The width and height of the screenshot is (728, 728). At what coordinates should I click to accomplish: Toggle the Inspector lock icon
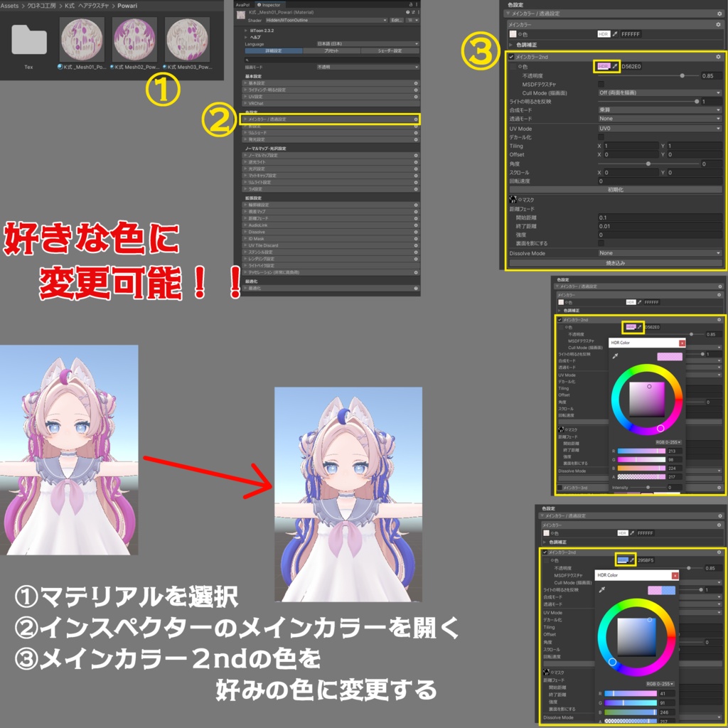pyautogui.click(x=410, y=5)
